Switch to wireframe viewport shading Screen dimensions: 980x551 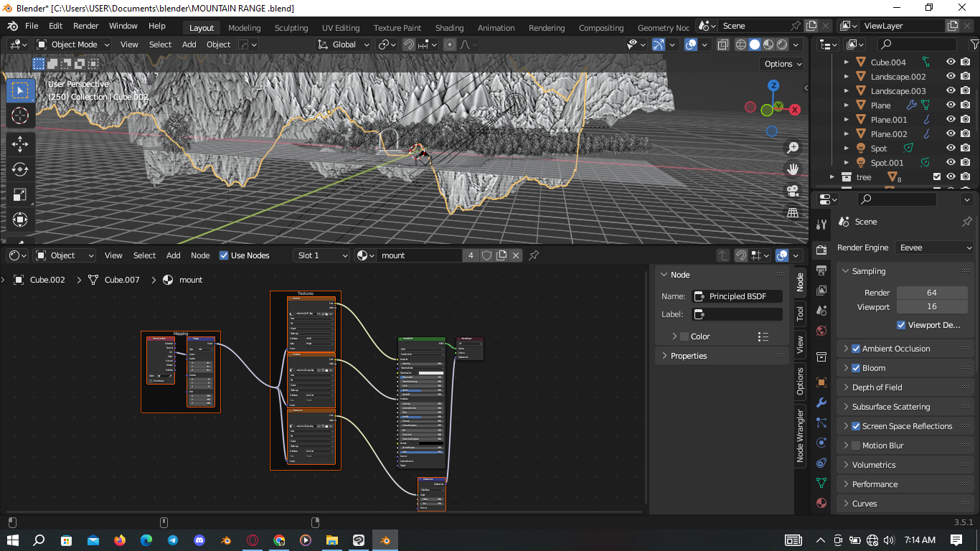pyautogui.click(x=741, y=44)
